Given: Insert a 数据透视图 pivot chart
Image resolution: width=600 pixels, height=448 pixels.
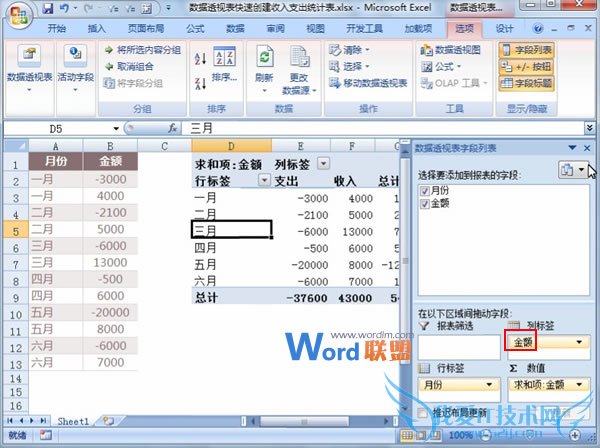Looking at the screenshot, I should pos(450,50).
